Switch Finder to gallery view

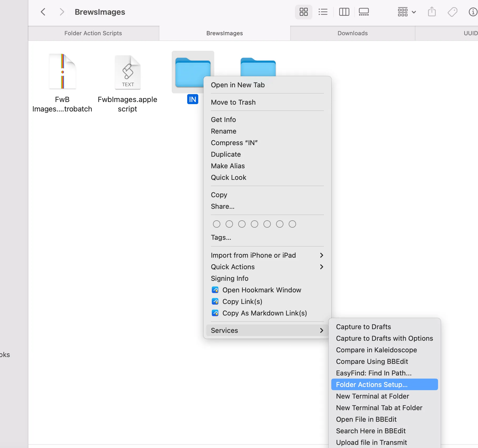point(364,12)
